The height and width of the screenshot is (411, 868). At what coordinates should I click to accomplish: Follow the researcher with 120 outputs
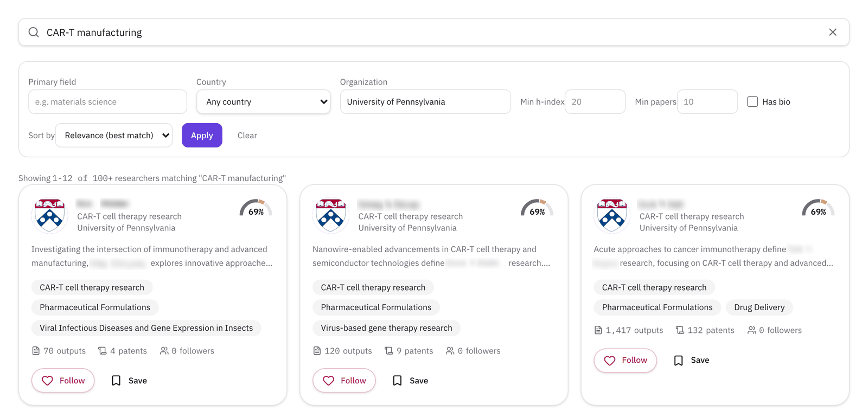point(344,381)
